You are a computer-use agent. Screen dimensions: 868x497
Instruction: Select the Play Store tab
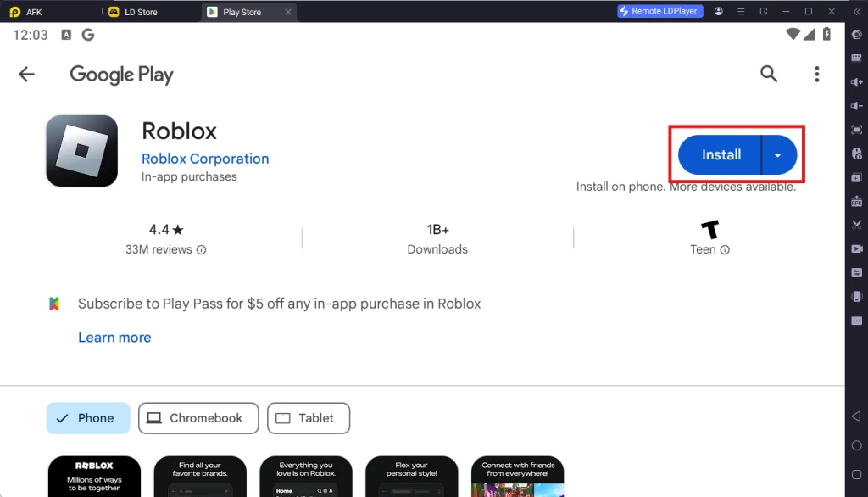click(242, 12)
